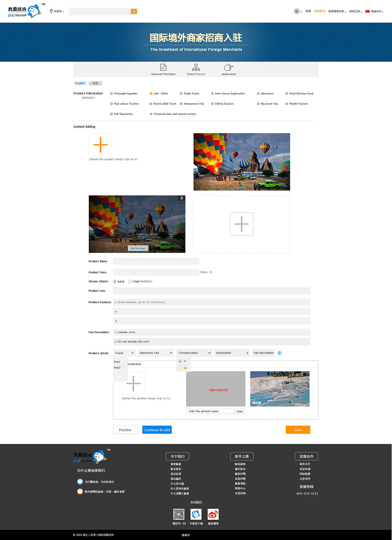Click the Continue to add button

click(157, 430)
